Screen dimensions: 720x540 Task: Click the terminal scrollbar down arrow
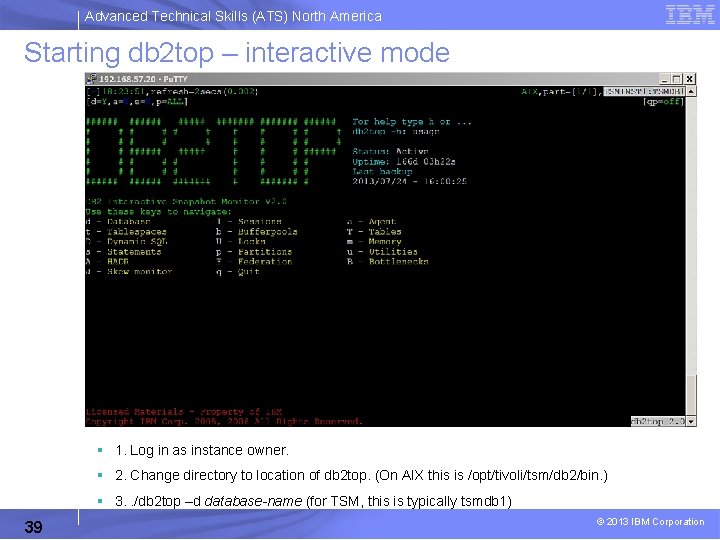(x=691, y=421)
